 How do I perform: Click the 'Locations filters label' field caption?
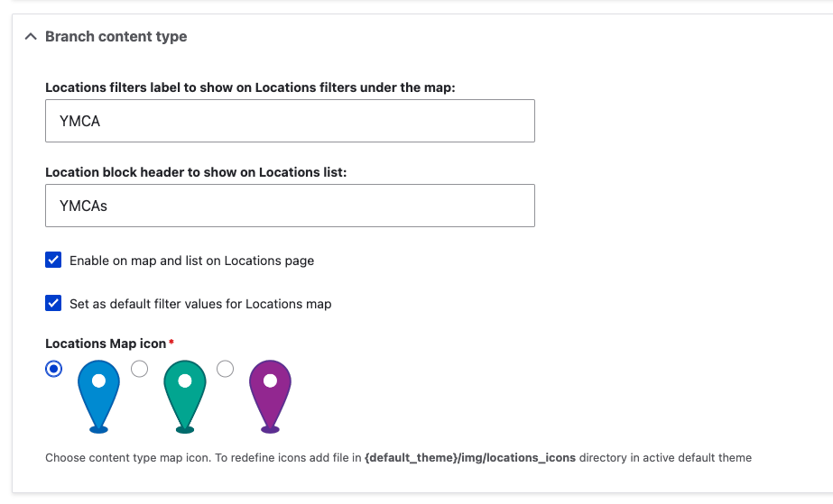tap(250, 87)
